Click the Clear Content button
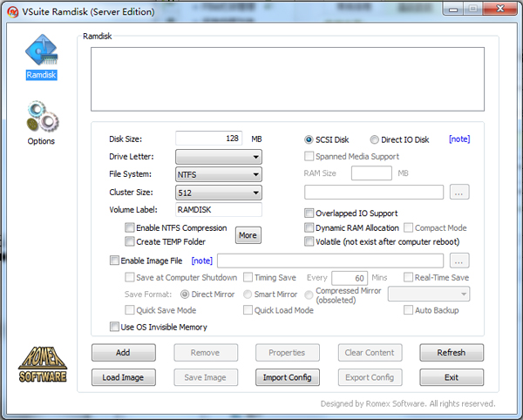 pos(370,353)
